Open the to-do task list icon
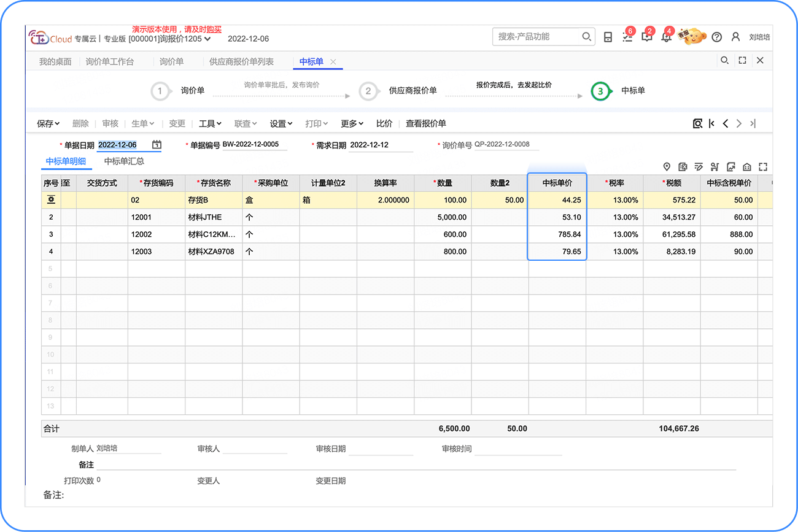The image size is (798, 532). click(x=627, y=37)
